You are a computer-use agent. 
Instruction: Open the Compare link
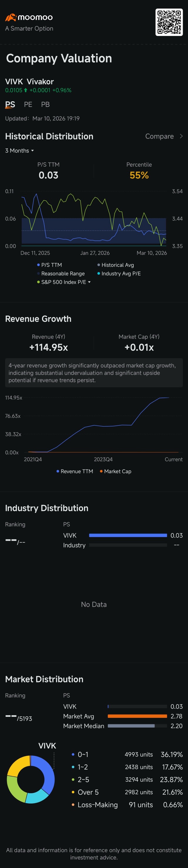pyautogui.click(x=160, y=136)
